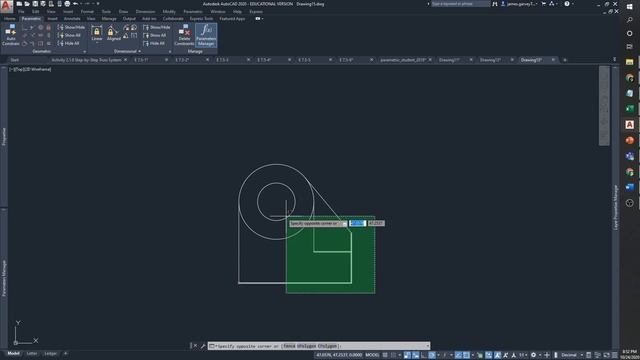Image resolution: width=640 pixels, height=360 pixels.
Task: Click the workspace switching gear icon
Action: click(533, 355)
